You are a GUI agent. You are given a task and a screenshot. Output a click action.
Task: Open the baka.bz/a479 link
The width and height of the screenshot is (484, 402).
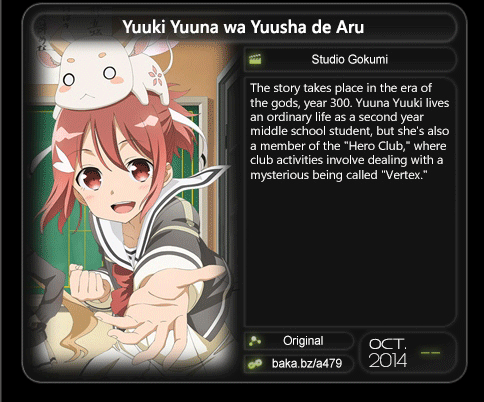(x=307, y=363)
